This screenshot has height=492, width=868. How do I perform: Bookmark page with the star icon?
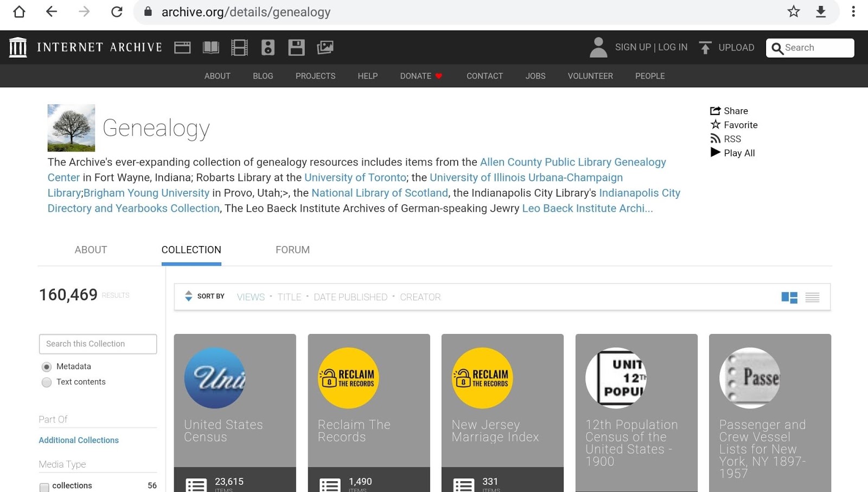pyautogui.click(x=794, y=11)
